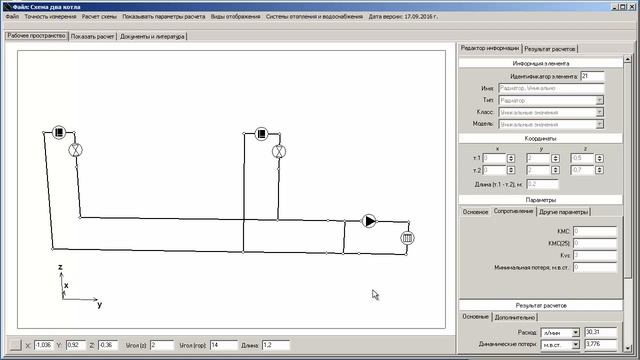
Task: Click the right panel scrollbar up arrow
Action: pyautogui.click(x=627, y=60)
